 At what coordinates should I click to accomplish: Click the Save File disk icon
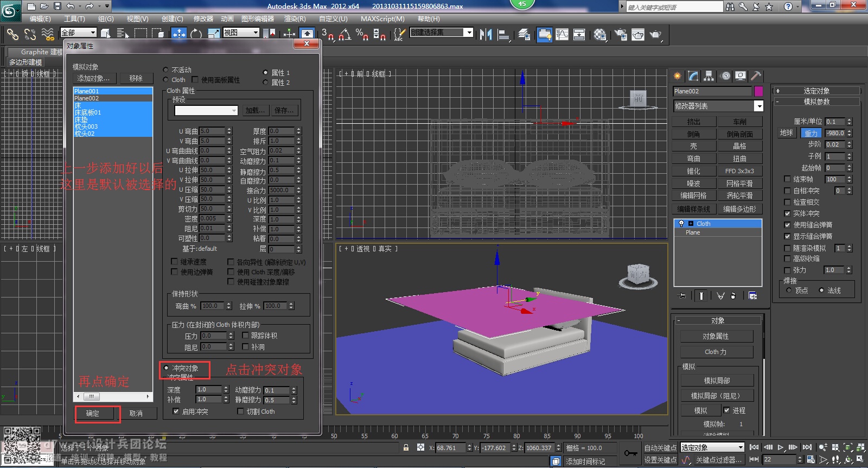click(x=58, y=6)
